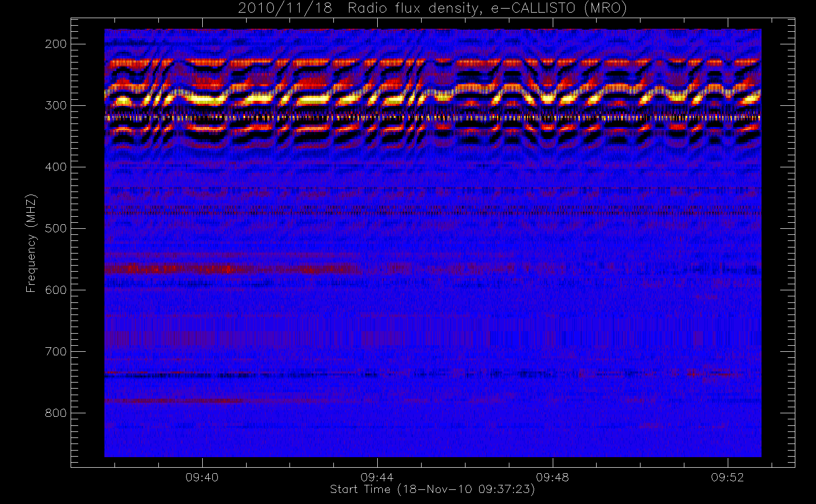Click the 500 frequency tick label
The height and width of the screenshot is (504, 816).
pyautogui.click(x=56, y=228)
